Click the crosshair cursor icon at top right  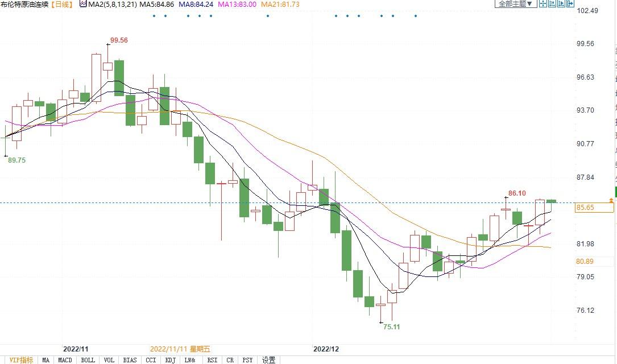(543, 4)
